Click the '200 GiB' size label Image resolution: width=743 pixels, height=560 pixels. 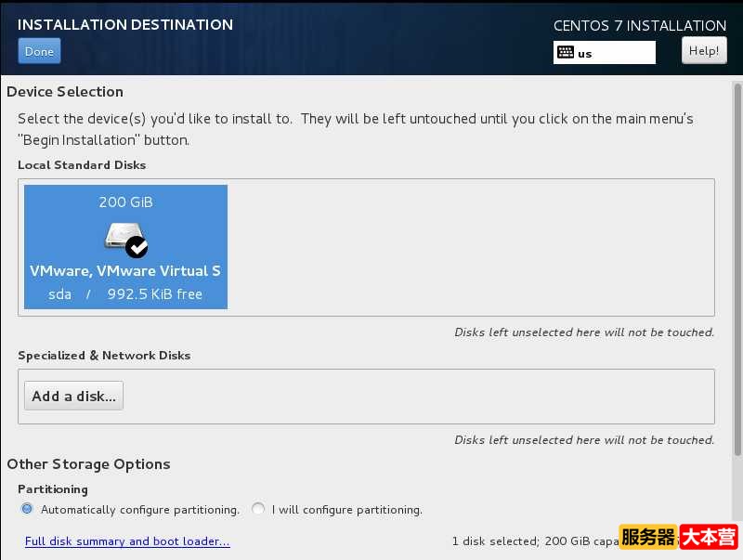tap(125, 202)
